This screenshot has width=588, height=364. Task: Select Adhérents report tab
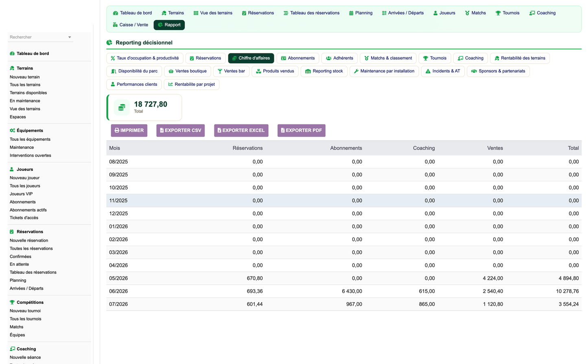click(x=339, y=58)
